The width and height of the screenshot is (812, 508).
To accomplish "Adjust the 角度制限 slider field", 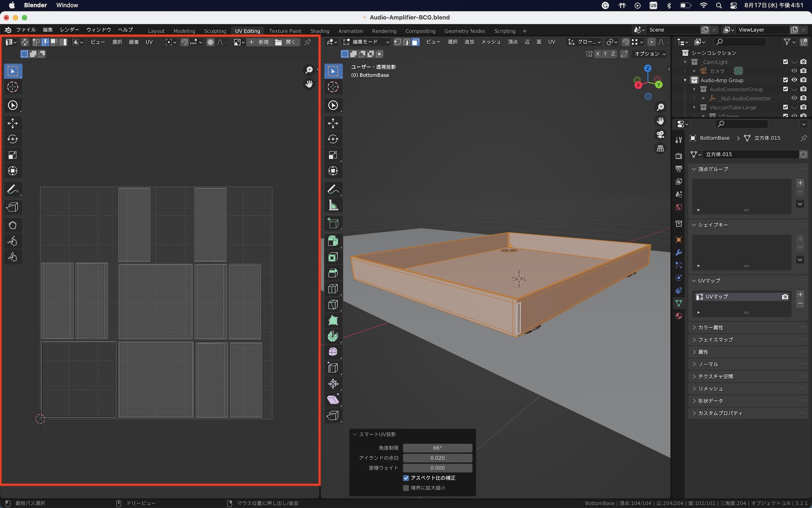I will [437, 448].
